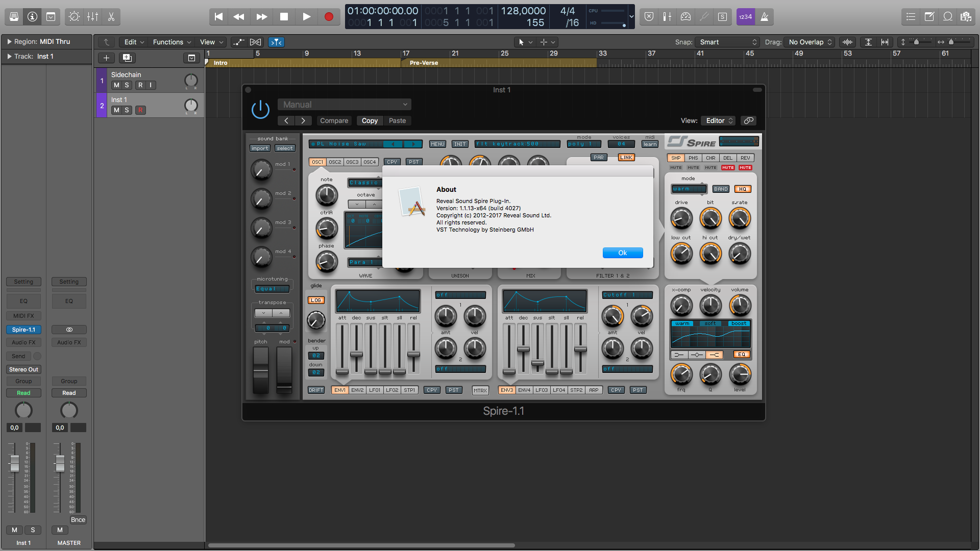The width and height of the screenshot is (980, 551).
Task: Mute the Sidechain track
Action: click(x=116, y=85)
